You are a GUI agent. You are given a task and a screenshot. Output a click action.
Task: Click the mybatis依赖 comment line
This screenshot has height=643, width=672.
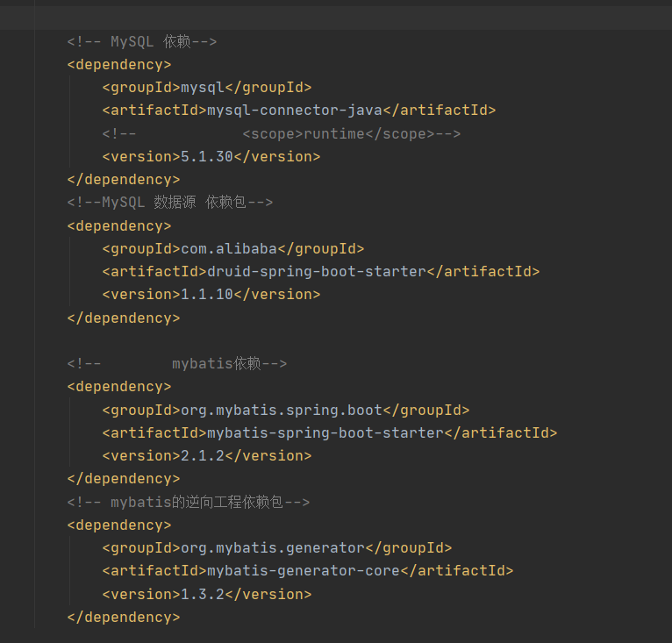(176, 363)
